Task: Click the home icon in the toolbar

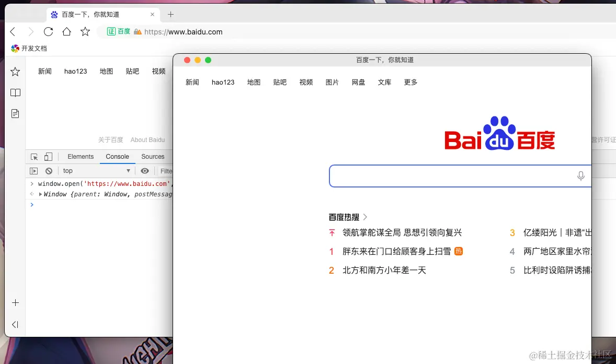Action: click(68, 31)
